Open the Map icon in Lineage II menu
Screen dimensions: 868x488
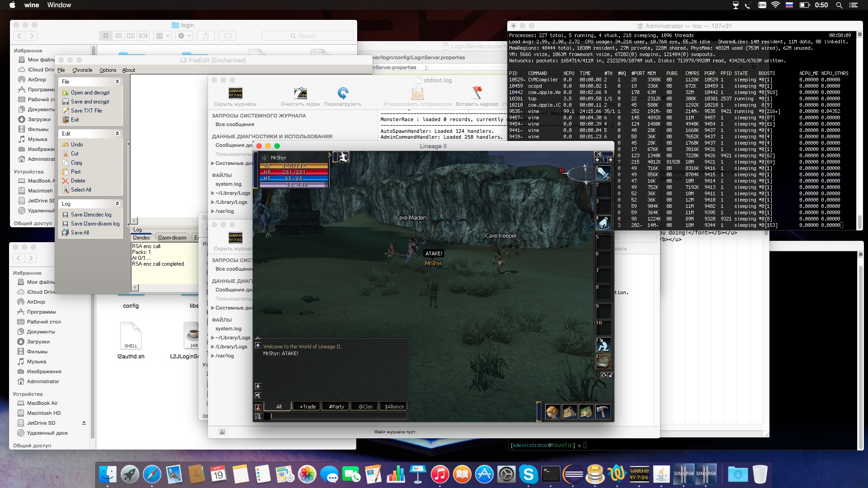(x=586, y=412)
